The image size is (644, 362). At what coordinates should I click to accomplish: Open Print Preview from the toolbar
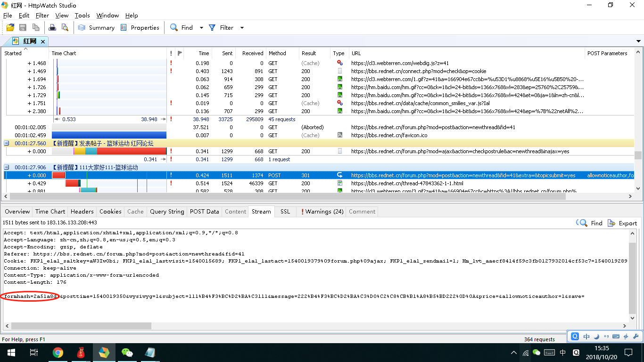(x=65, y=28)
